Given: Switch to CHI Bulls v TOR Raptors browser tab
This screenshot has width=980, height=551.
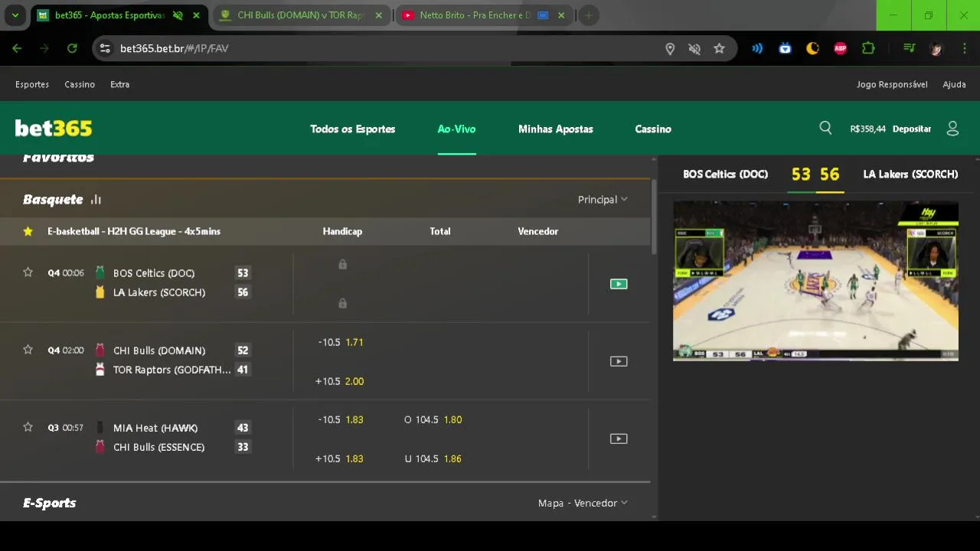Looking at the screenshot, I should [x=300, y=15].
